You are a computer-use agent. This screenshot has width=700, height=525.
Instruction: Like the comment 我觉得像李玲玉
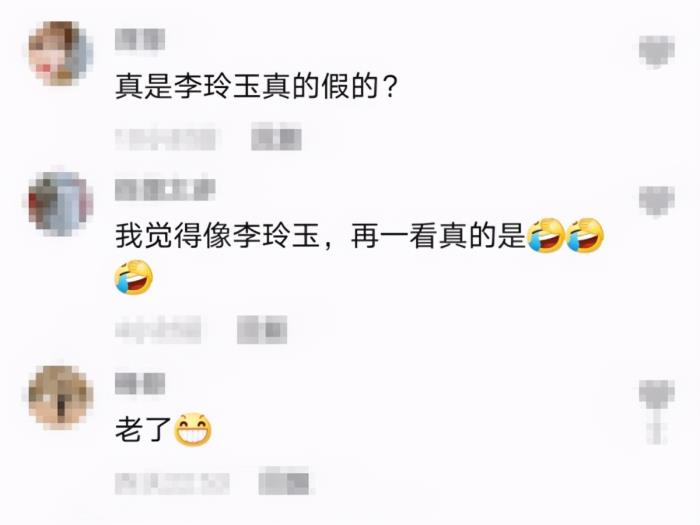[656, 201]
